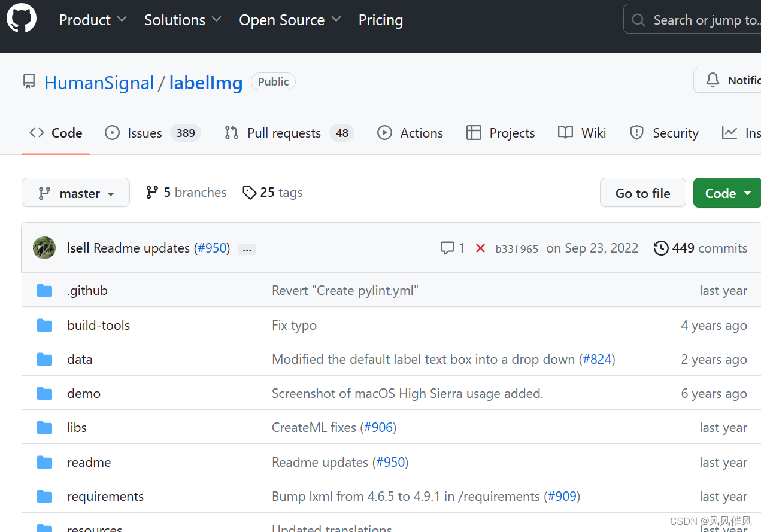Click the Go to file button

pyautogui.click(x=643, y=193)
